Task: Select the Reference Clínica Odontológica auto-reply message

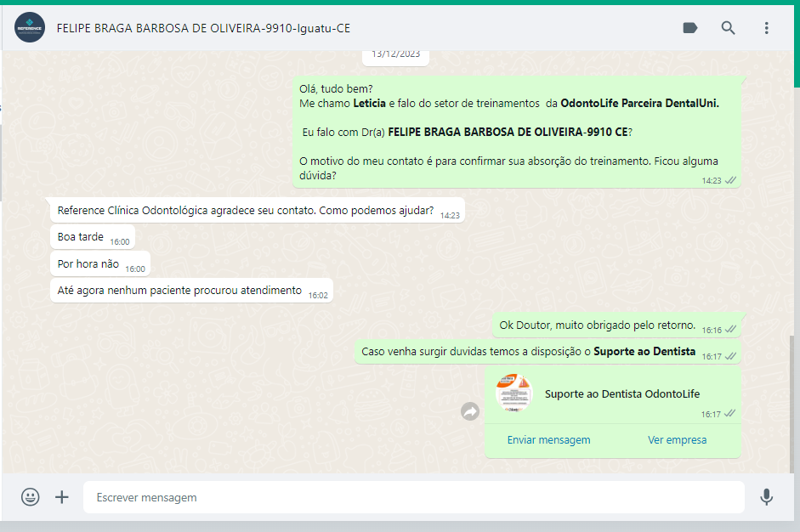Action: pyautogui.click(x=255, y=210)
